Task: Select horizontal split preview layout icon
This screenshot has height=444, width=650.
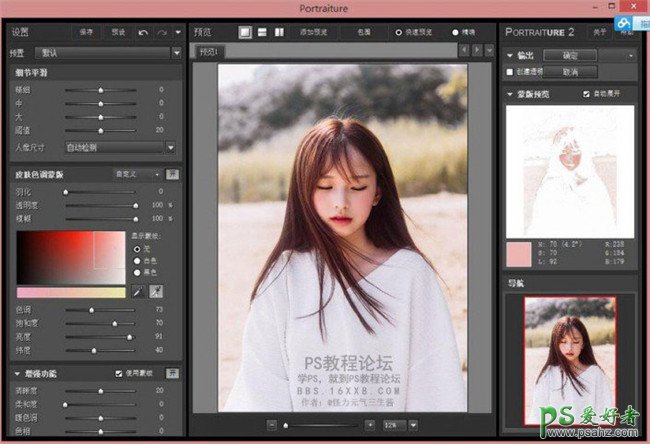Action: (x=263, y=32)
